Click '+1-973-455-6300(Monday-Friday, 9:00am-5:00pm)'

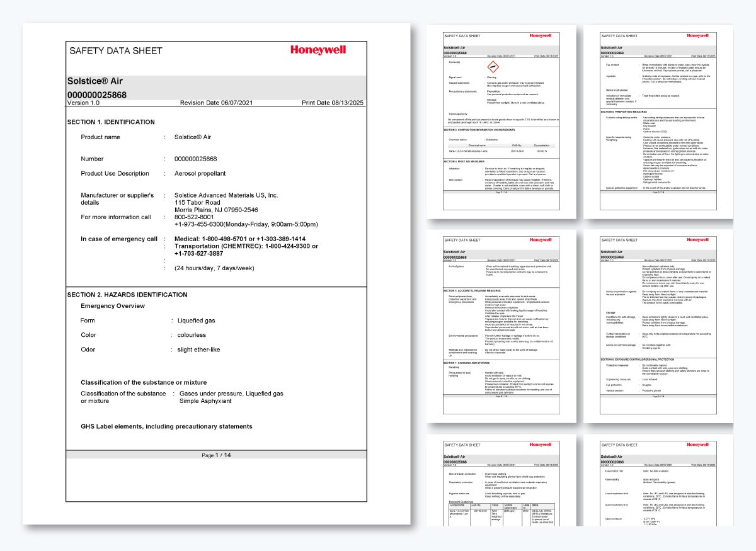point(246,224)
